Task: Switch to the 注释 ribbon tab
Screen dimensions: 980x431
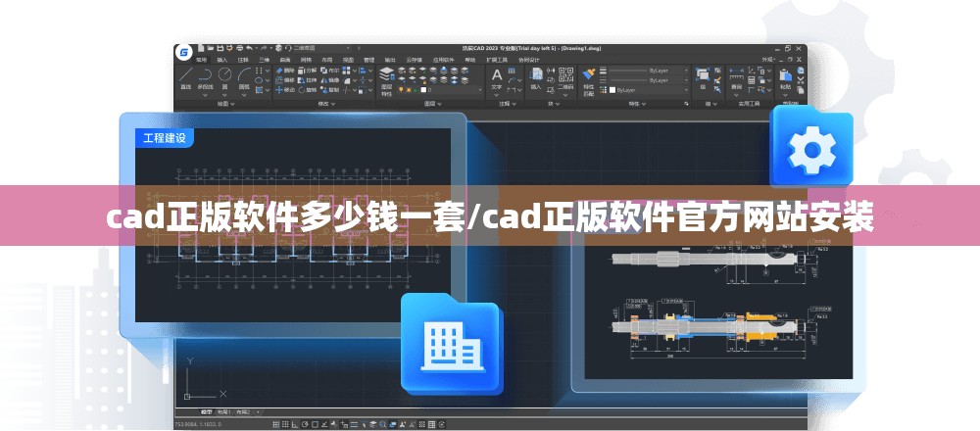Action: pos(243,60)
